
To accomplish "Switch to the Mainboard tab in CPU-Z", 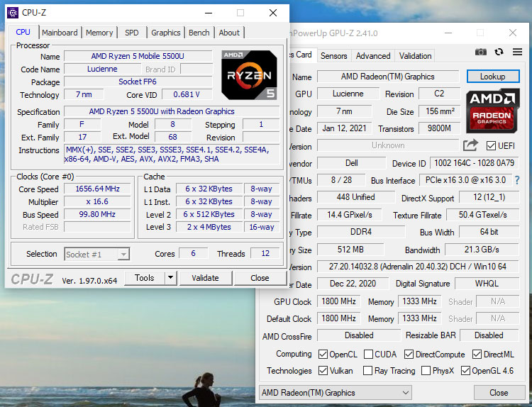I will [60, 33].
